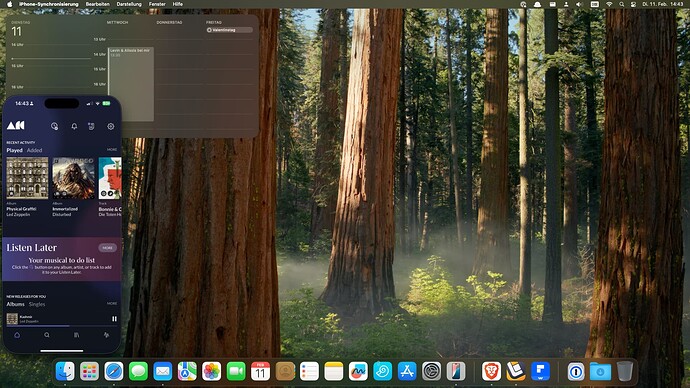Screen dimensions: 690x388
Task: Open the App Store from the Dock
Action: coord(407,372)
